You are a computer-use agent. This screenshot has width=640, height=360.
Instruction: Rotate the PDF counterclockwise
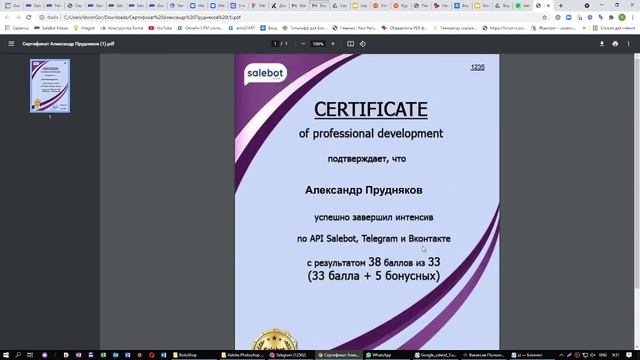(x=363, y=44)
